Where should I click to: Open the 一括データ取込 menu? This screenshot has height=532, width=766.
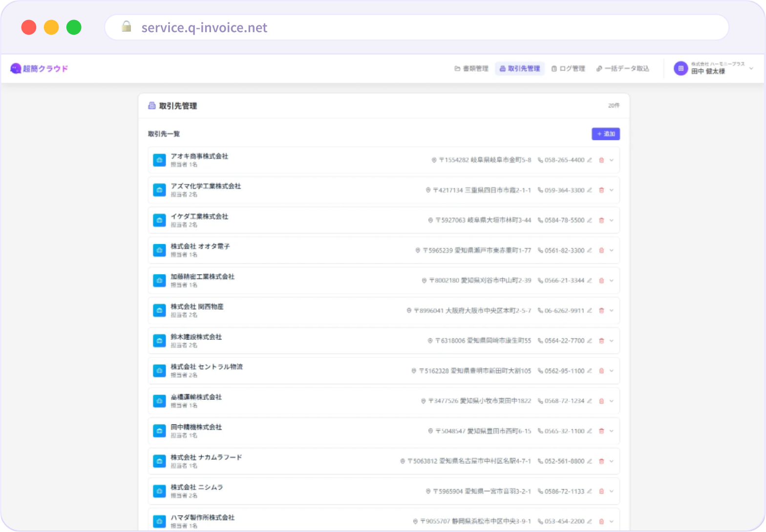coord(623,69)
